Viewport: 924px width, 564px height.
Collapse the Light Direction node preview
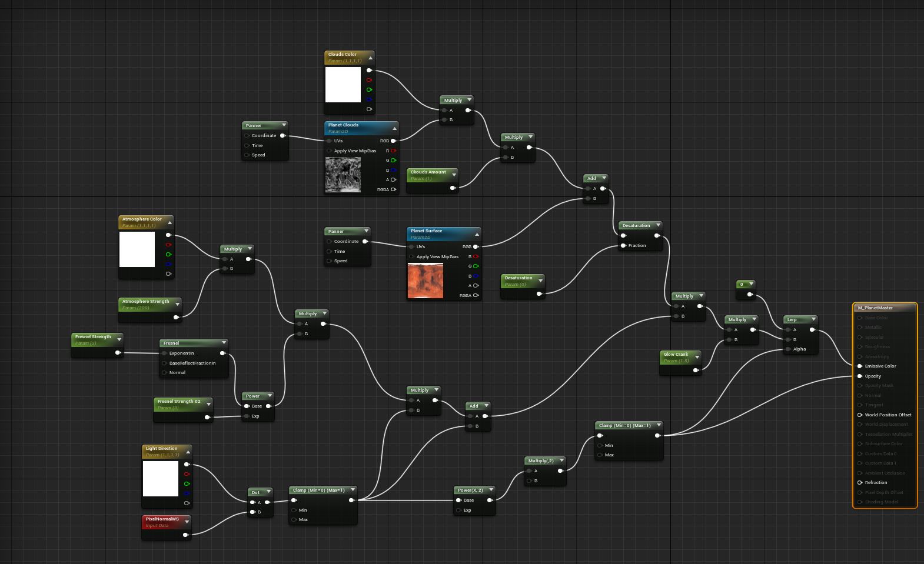pos(188,452)
